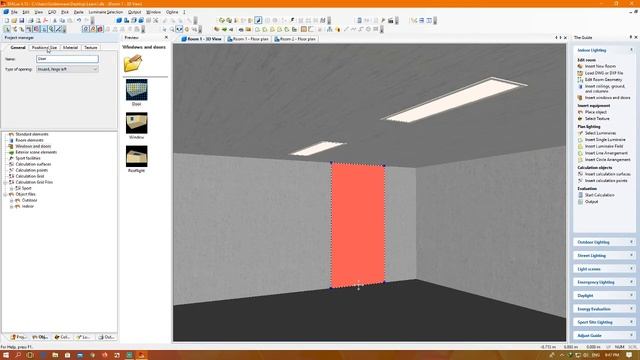Switch to the General tab

[x=18, y=48]
